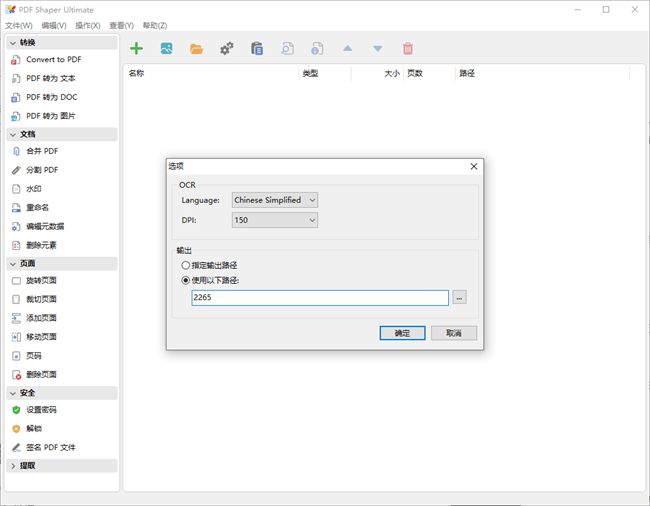
Task: Open the 帮助(Z) menu
Action: click(155, 25)
